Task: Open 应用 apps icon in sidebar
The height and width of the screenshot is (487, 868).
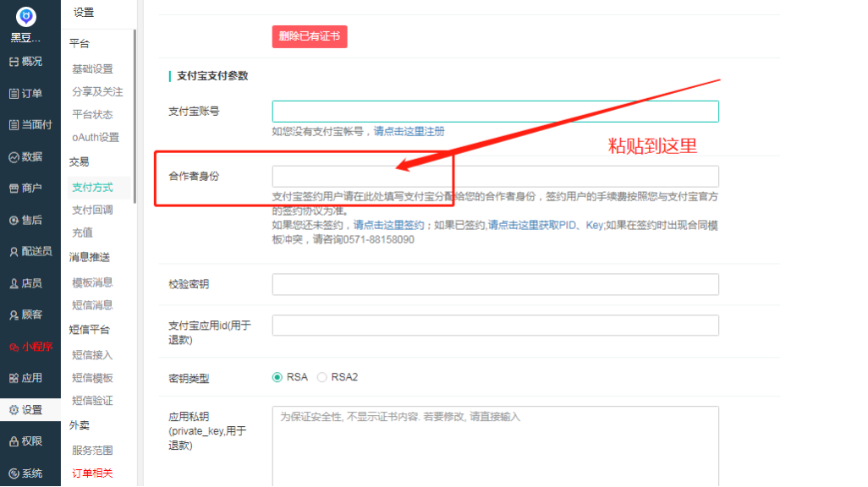Action: pos(14,379)
